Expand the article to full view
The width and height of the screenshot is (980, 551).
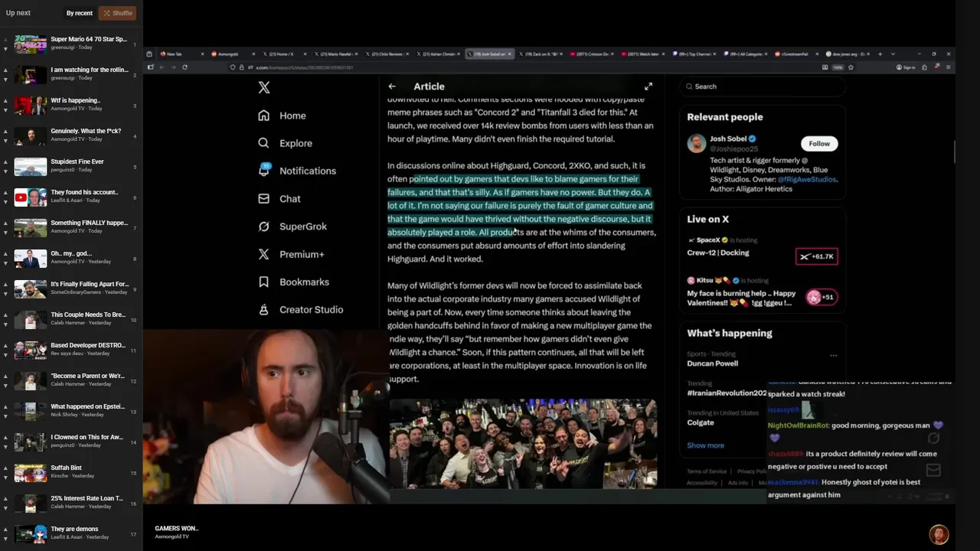click(648, 86)
